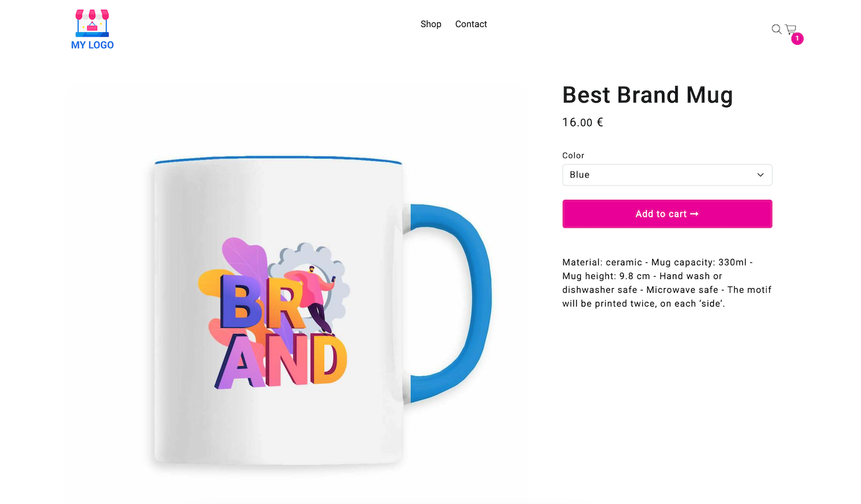Go to the Shop menu item
861x504 pixels.
click(x=430, y=24)
